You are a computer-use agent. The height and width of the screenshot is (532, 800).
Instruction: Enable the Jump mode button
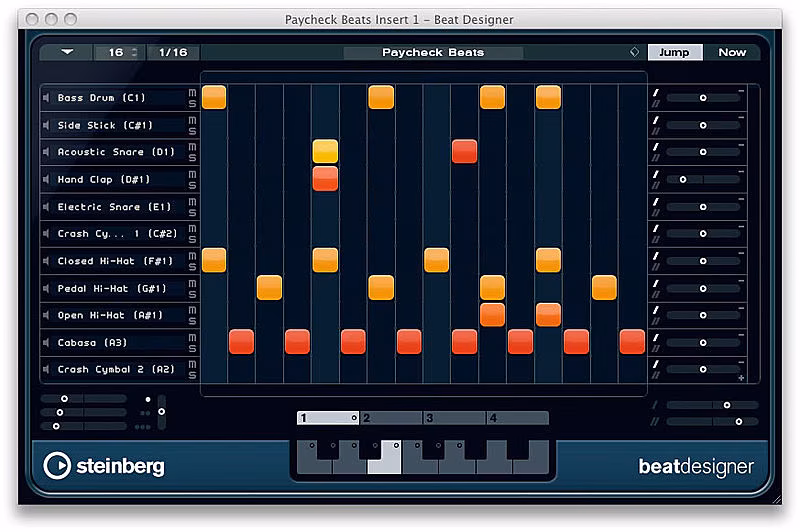pyautogui.click(x=674, y=52)
